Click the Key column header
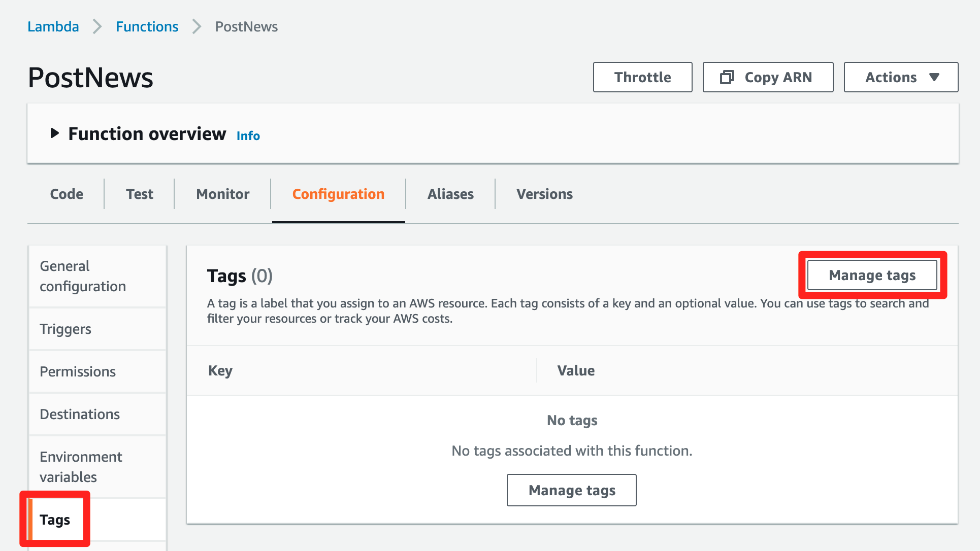Viewport: 980px width, 551px height. coord(220,370)
